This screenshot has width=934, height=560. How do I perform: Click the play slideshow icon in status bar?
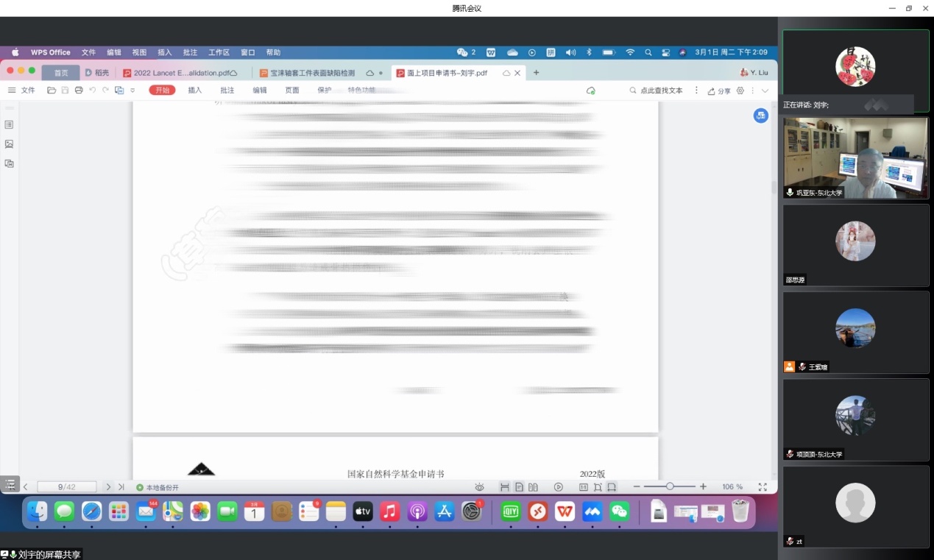pyautogui.click(x=559, y=487)
